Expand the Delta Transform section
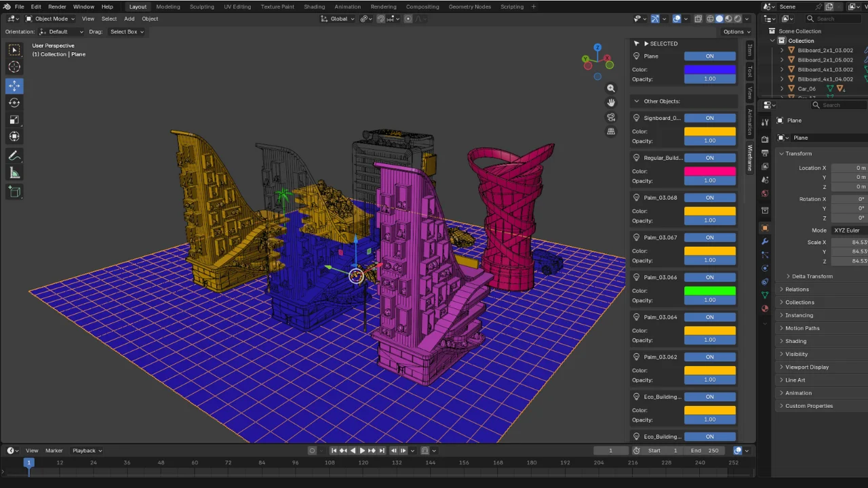The image size is (868, 488). click(812, 276)
